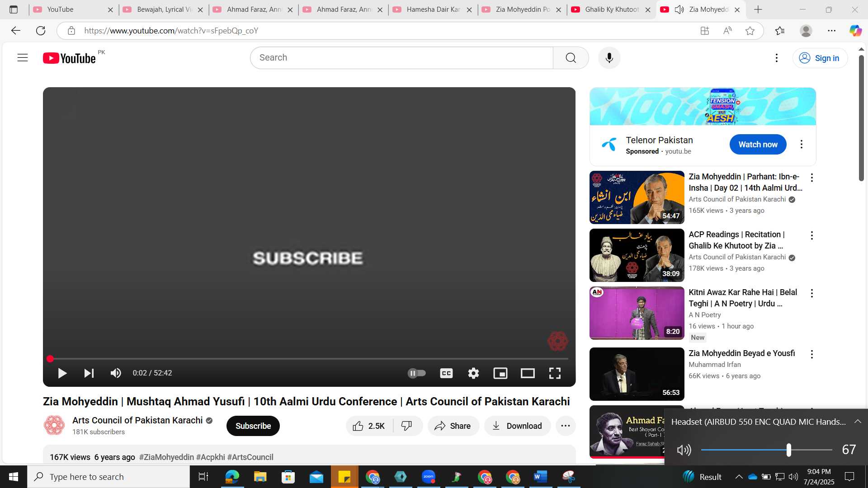This screenshot has height=488, width=868.
Task: Sign in to YouTube
Action: click(x=820, y=58)
